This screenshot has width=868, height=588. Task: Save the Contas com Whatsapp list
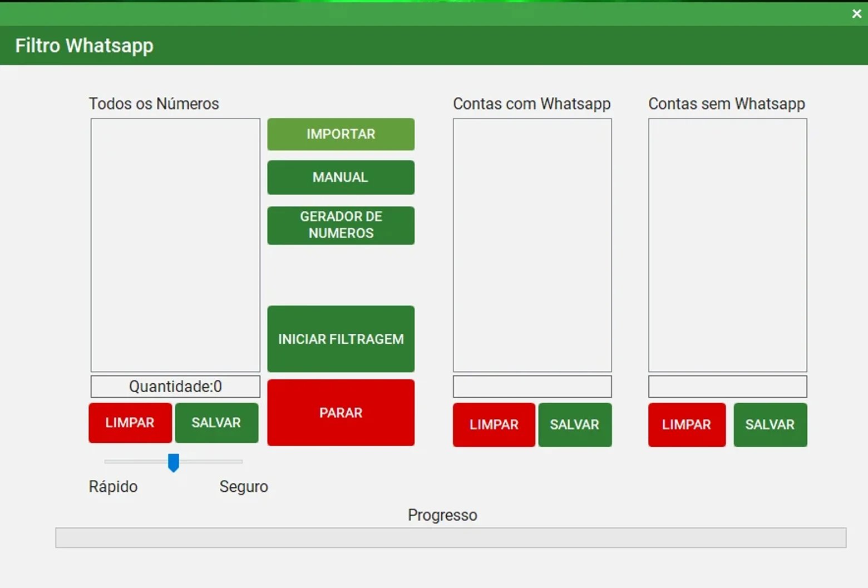click(575, 425)
